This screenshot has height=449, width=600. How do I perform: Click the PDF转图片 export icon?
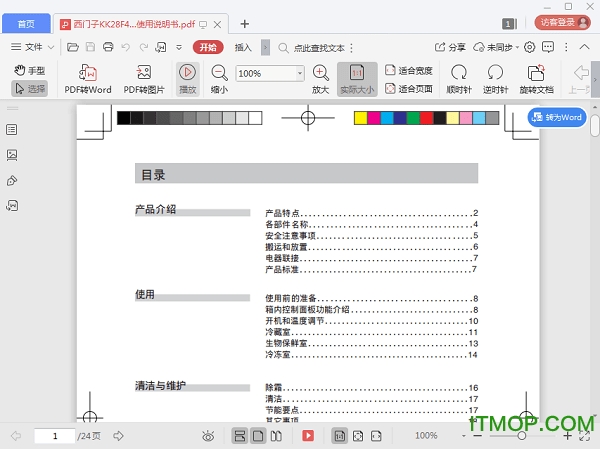[144, 73]
